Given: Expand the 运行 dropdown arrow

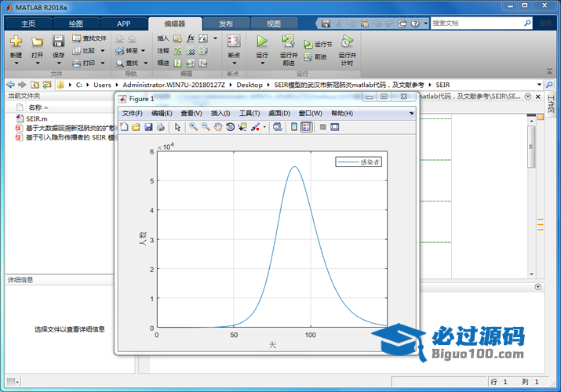Looking at the screenshot, I should [262, 64].
